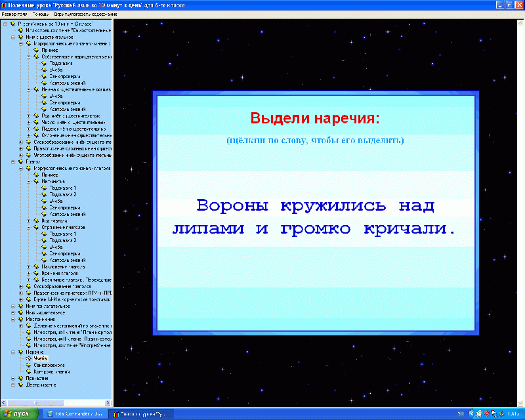This screenshot has width=525, height=420.
Task: Open the 'Помощь' menu
Action: (41, 14)
